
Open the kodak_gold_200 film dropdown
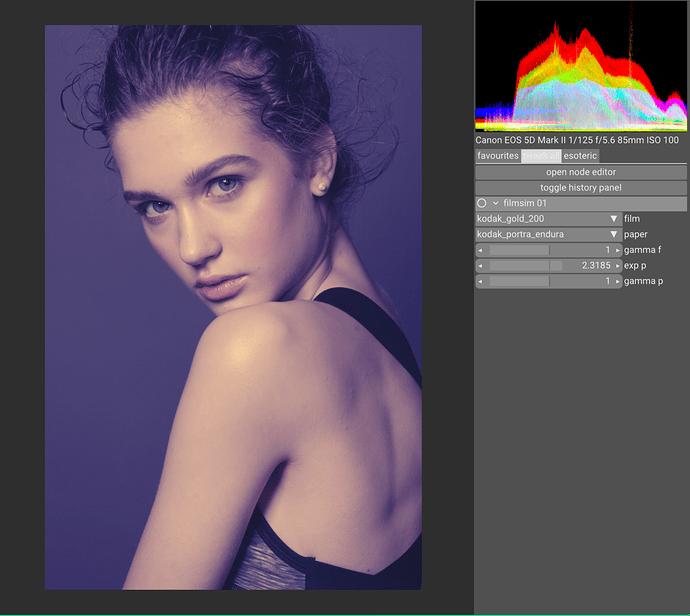click(x=548, y=219)
